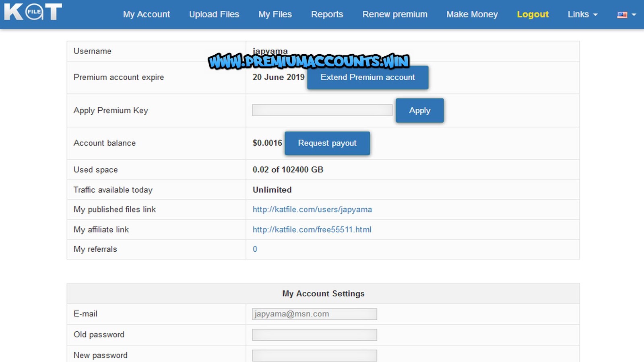The width and height of the screenshot is (644, 362).
Task: Open the Make Money page
Action: click(x=472, y=14)
